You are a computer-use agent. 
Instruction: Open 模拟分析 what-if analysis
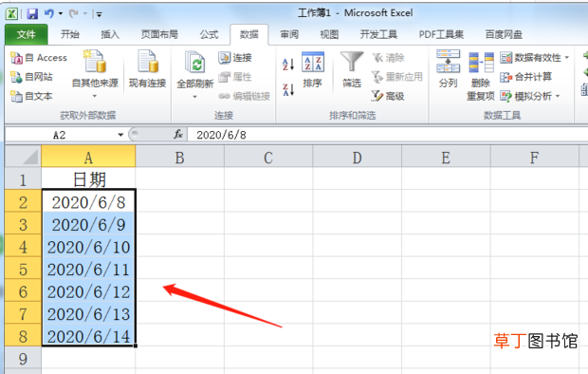pyautogui.click(x=525, y=97)
